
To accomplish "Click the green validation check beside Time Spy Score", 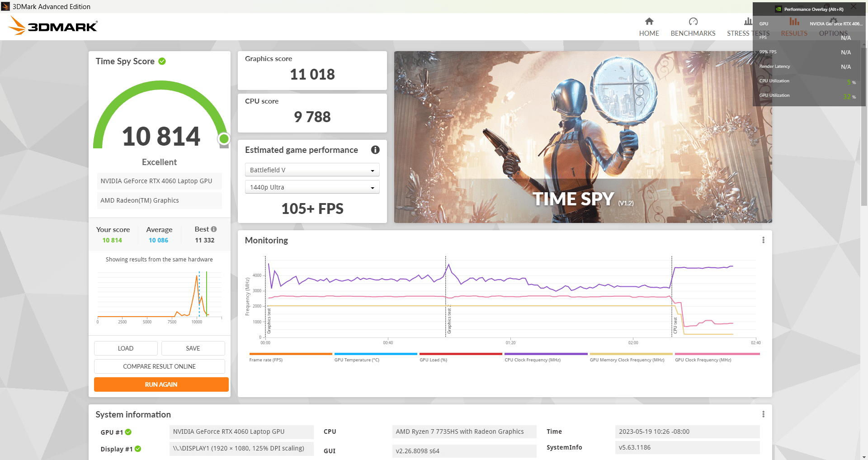I will 162,62.
